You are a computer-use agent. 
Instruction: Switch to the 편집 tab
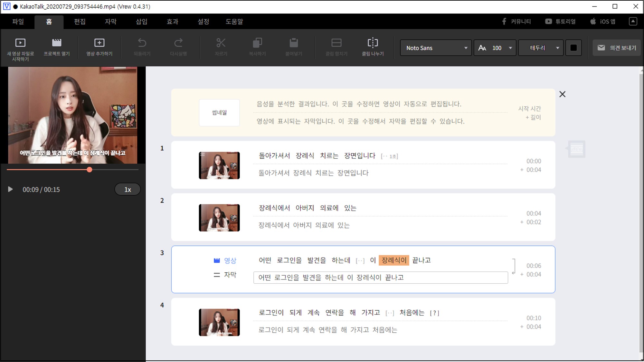pos(80,22)
